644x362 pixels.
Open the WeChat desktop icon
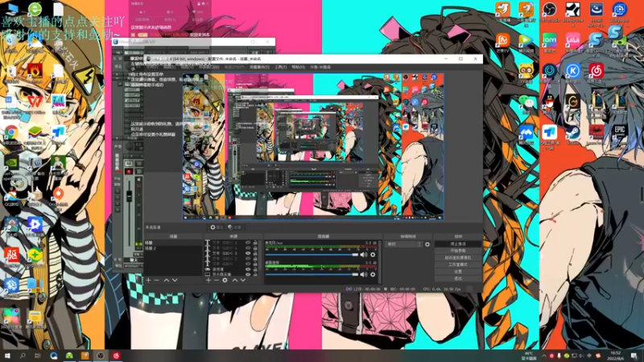click(x=526, y=104)
